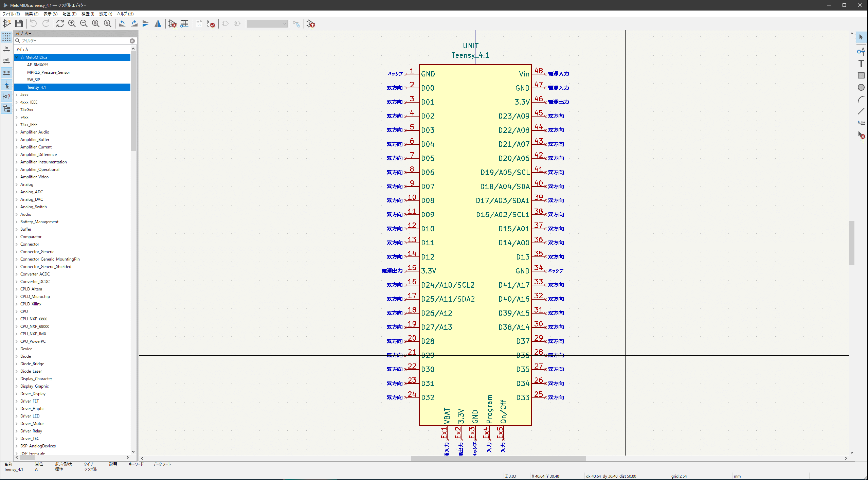The height and width of the screenshot is (480, 868).
Task: Click the canvas vertical scrollbar thumb
Action: 852,243
